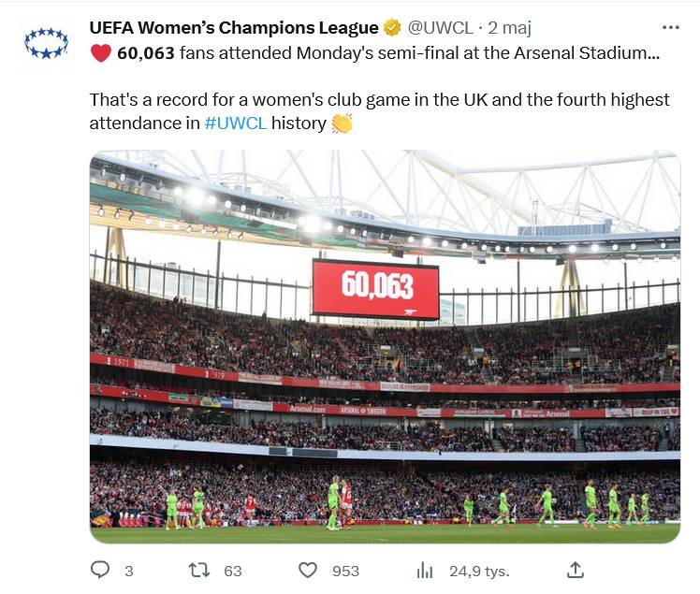Click the reply speech bubble icon
The width and height of the screenshot is (700, 594).
pyautogui.click(x=100, y=570)
